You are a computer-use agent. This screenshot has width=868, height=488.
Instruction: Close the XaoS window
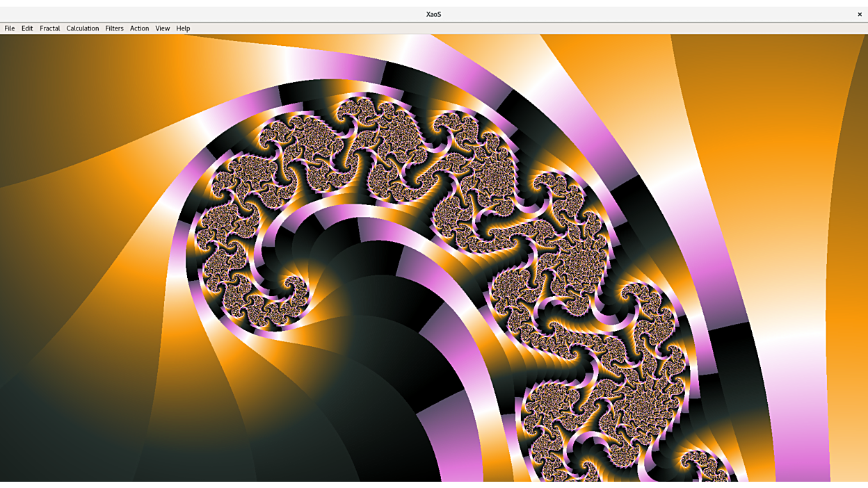860,15
